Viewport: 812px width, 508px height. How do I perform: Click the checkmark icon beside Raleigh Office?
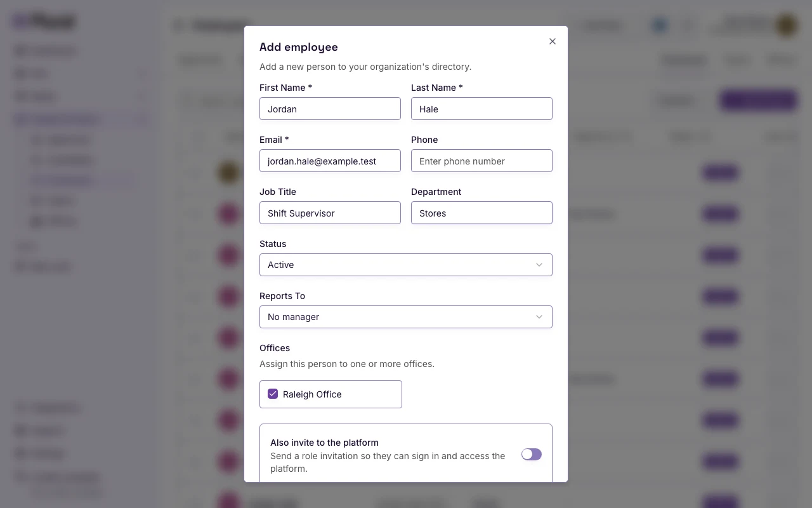point(273,394)
